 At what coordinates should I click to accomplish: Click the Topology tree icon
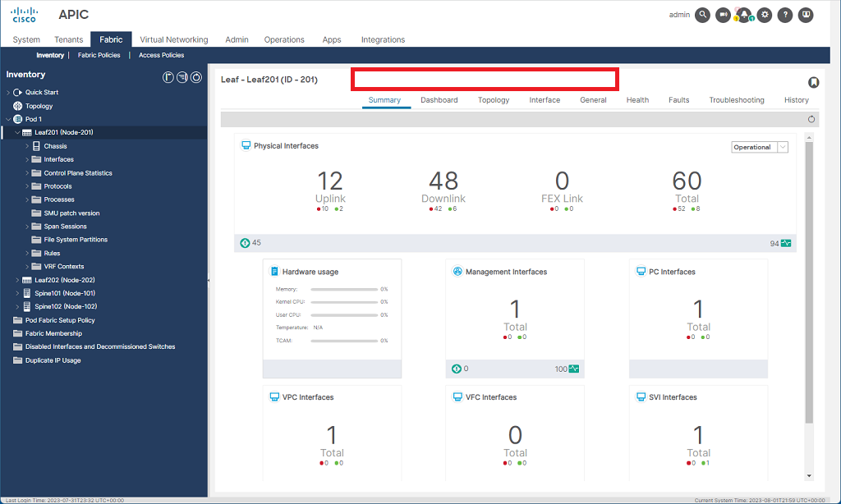pyautogui.click(x=18, y=106)
